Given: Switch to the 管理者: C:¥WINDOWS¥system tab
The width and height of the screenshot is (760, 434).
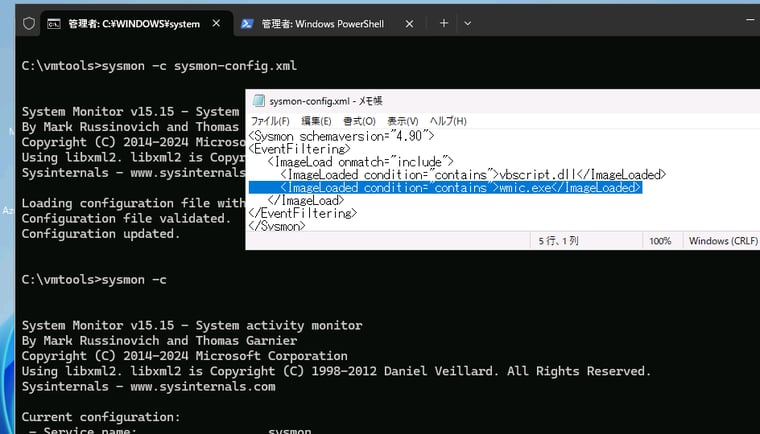Looking at the screenshot, I should 134,24.
